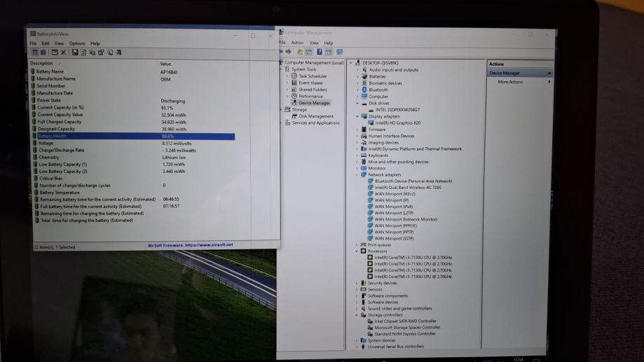Open the More Actions submenu
644x362 pixels.
[549, 82]
